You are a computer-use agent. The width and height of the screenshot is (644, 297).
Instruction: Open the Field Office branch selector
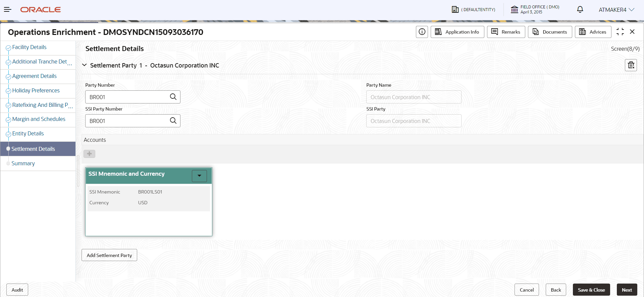click(x=535, y=9)
